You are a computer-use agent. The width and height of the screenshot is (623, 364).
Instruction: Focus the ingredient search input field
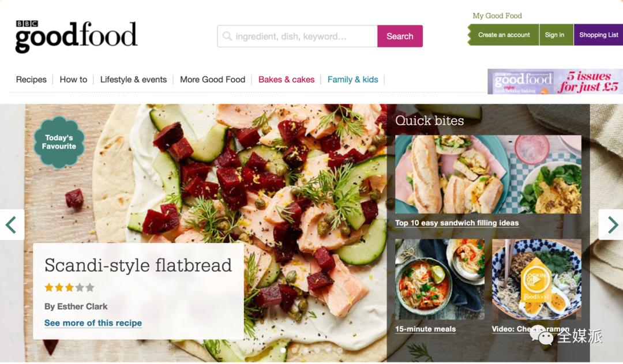pyautogui.click(x=298, y=36)
